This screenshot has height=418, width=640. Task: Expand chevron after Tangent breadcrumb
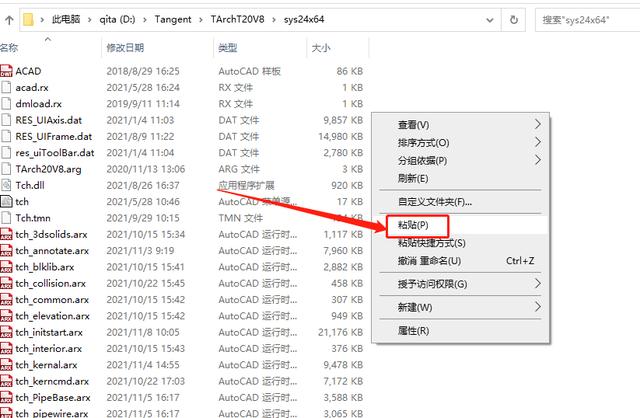[x=201, y=20]
